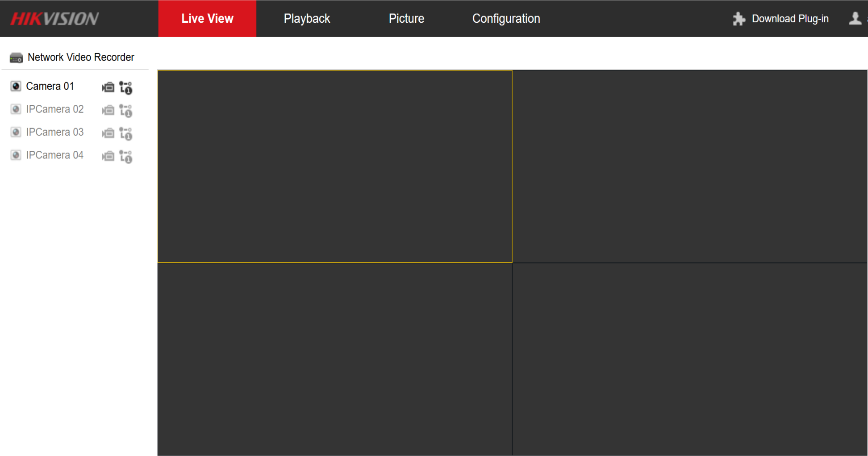Switch to the Playback tab
This screenshot has height=456, width=868.
coord(307,18)
